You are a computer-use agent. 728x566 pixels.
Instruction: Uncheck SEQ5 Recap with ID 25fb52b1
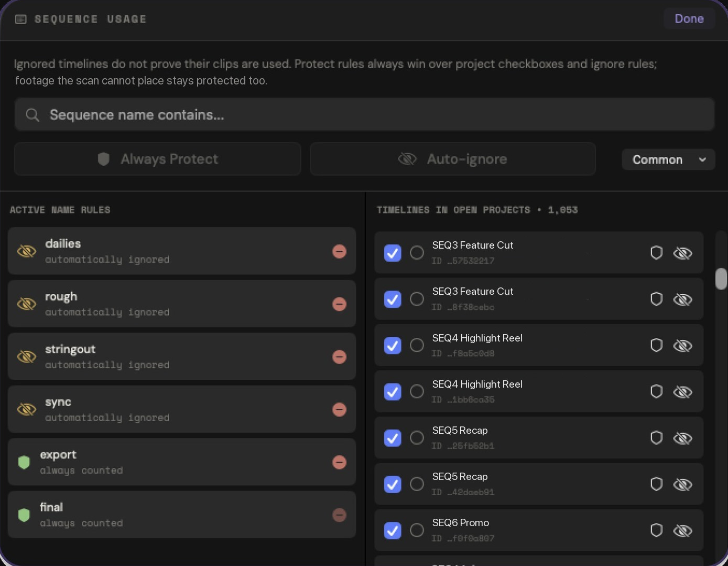(x=393, y=437)
